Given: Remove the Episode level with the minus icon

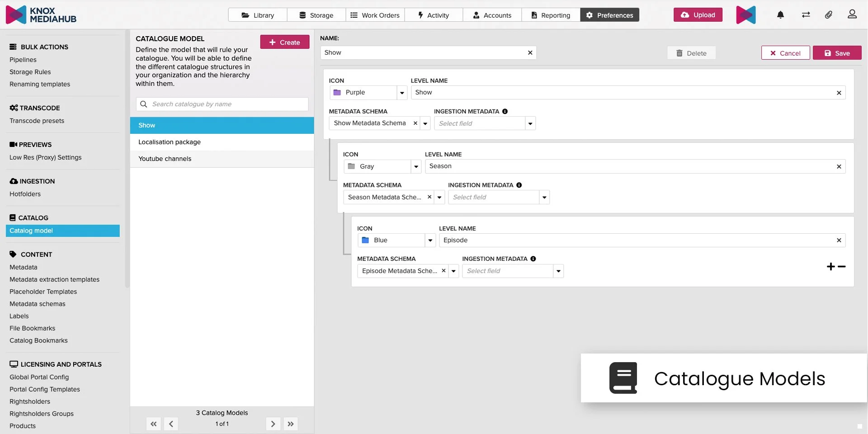Looking at the screenshot, I should tap(842, 267).
